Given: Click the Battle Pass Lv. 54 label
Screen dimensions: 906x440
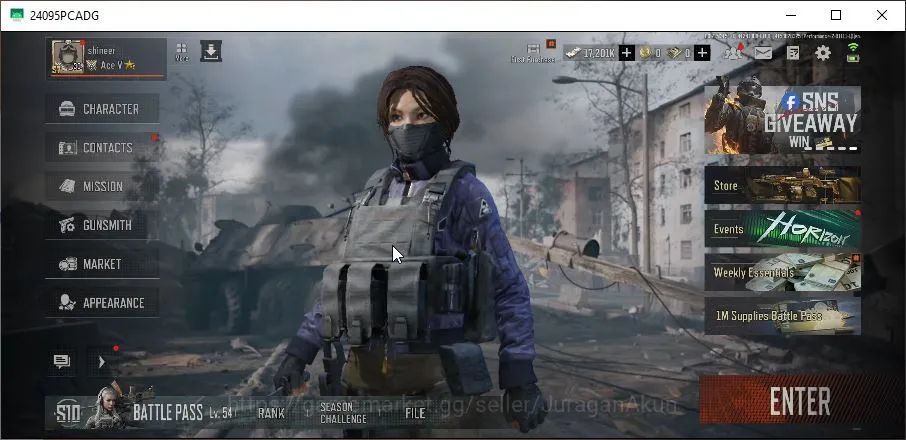Looking at the screenshot, I should click(x=222, y=413).
